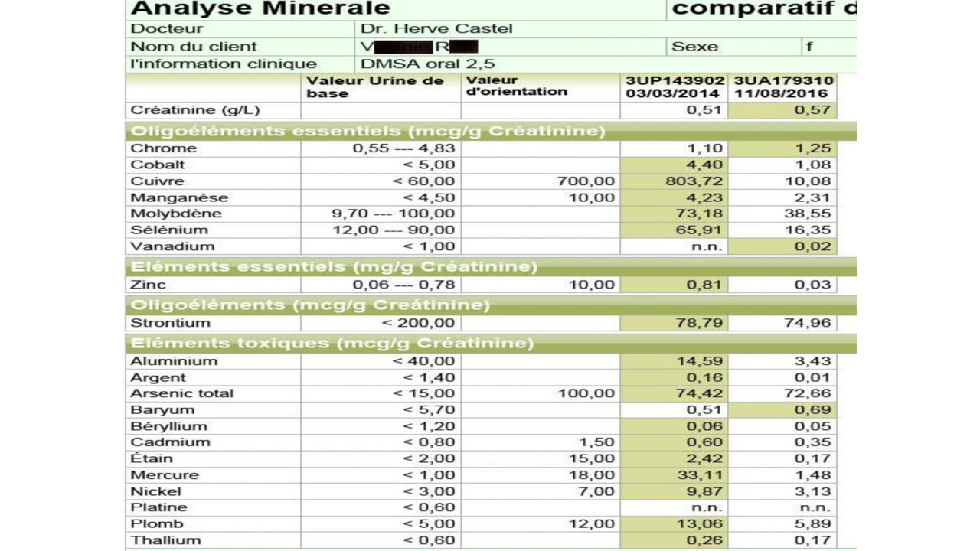Image resolution: width=980 pixels, height=551 pixels.
Task: Click the 'Oligoéléments essentiels' section header
Action: tap(368, 131)
